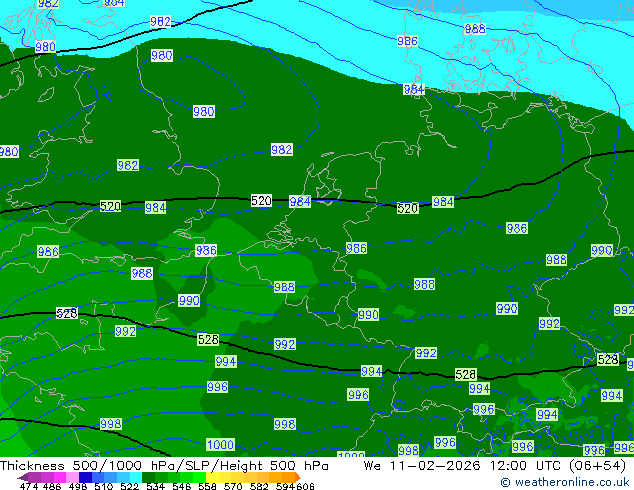The width and height of the screenshot is (634, 490).
Task: Click the legend value 558
Action: [207, 487]
